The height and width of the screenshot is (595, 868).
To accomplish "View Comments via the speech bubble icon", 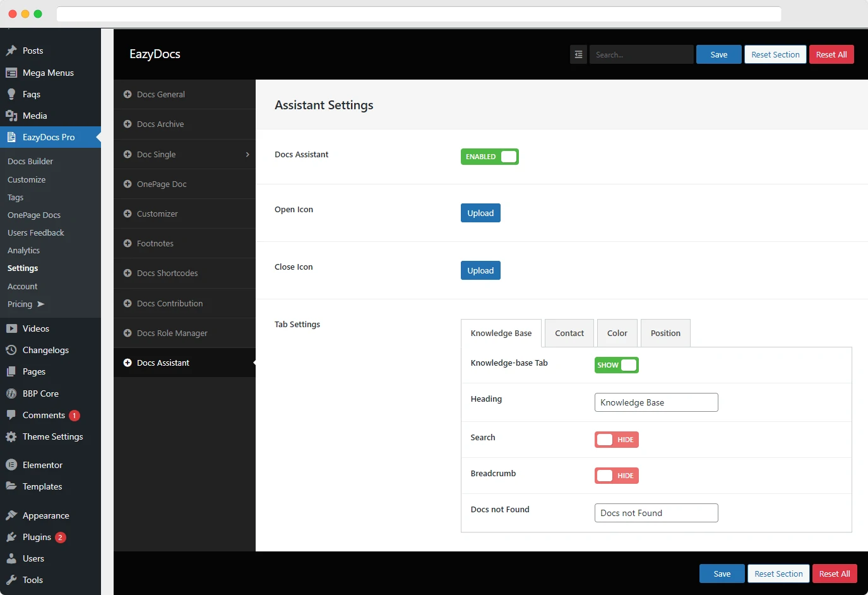I will coord(13,415).
